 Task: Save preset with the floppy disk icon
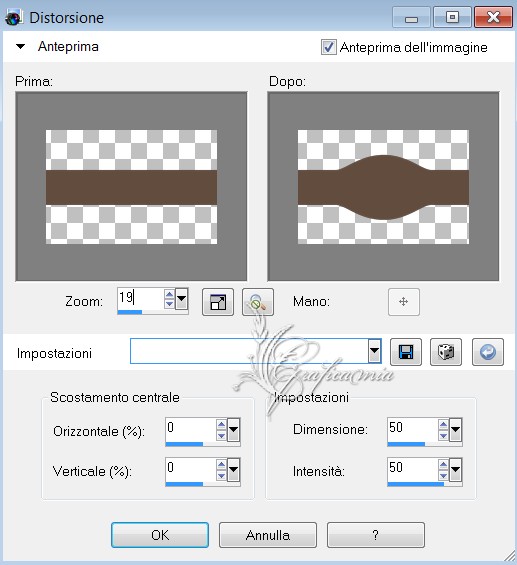tap(406, 352)
